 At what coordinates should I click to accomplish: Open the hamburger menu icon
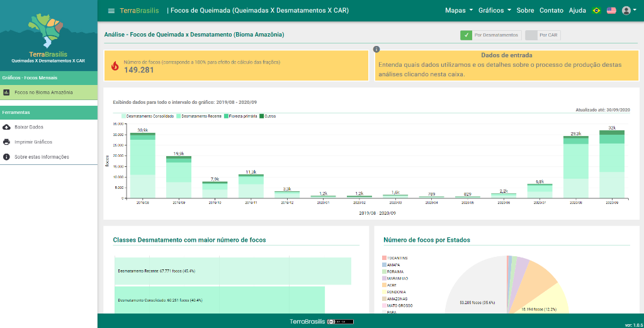tap(111, 11)
